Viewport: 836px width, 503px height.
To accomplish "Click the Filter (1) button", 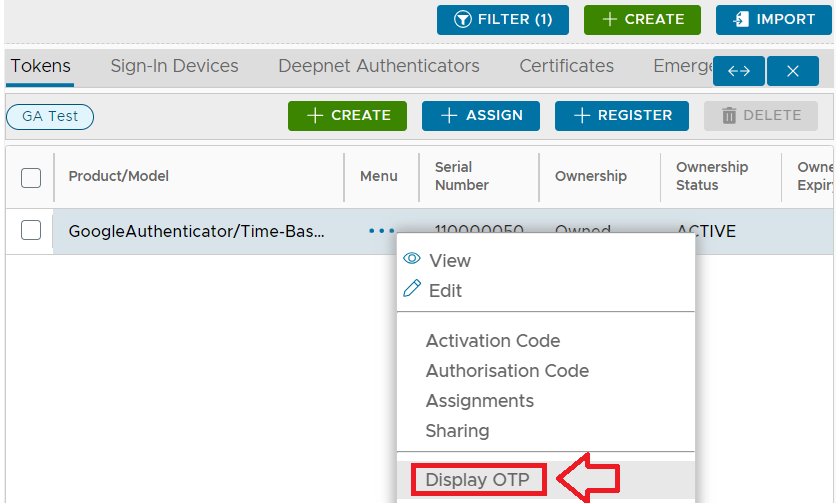I will (502, 20).
